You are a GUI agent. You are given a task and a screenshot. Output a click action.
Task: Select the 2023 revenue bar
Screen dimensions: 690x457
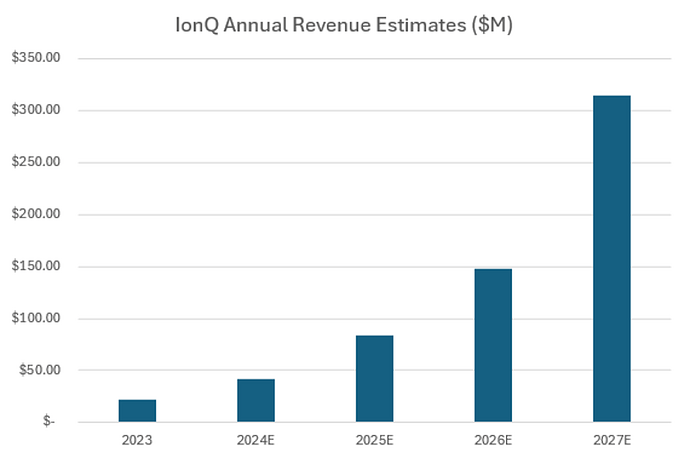[137, 411]
